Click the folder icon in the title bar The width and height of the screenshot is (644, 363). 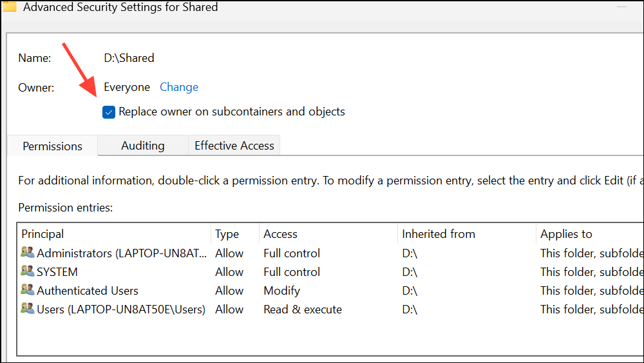[x=9, y=6]
